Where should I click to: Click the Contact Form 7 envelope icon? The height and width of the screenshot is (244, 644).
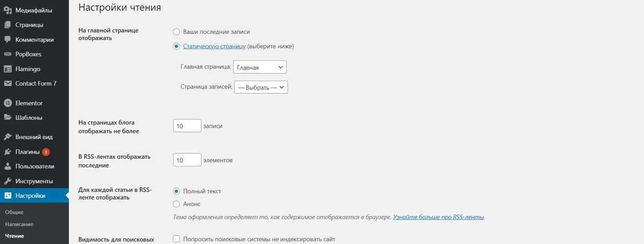point(8,84)
